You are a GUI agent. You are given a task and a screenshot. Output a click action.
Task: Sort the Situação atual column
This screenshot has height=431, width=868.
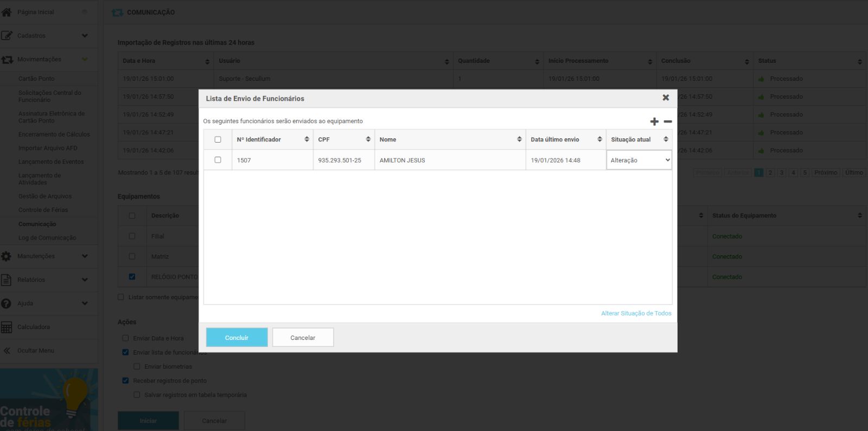click(x=666, y=139)
